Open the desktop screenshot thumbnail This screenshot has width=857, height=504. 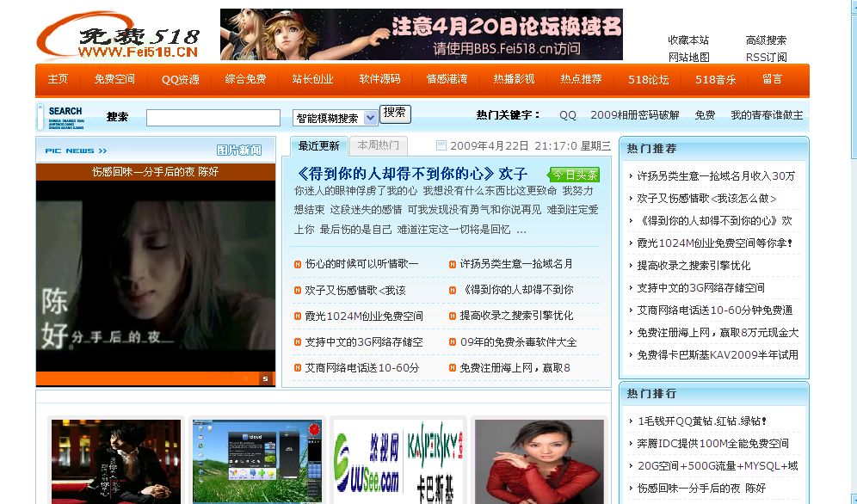(x=257, y=461)
